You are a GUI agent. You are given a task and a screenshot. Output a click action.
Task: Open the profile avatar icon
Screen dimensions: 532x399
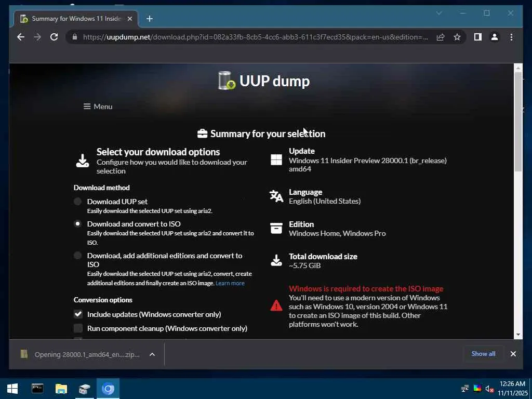point(495,37)
